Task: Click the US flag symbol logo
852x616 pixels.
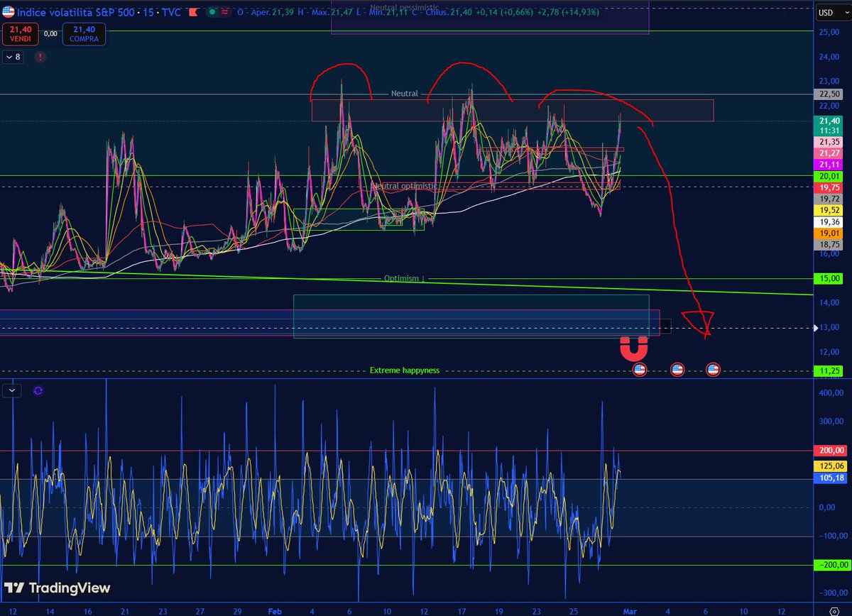Action: (8, 12)
